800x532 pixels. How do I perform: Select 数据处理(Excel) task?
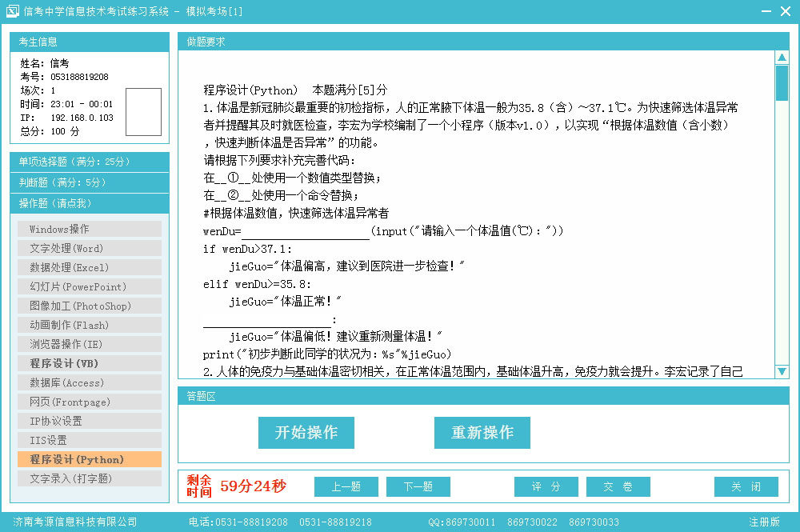coord(90,267)
